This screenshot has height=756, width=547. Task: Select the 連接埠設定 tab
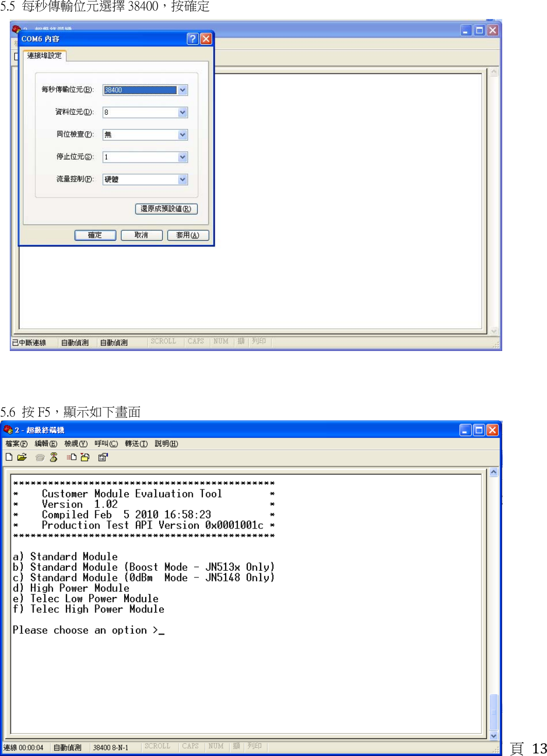(44, 56)
